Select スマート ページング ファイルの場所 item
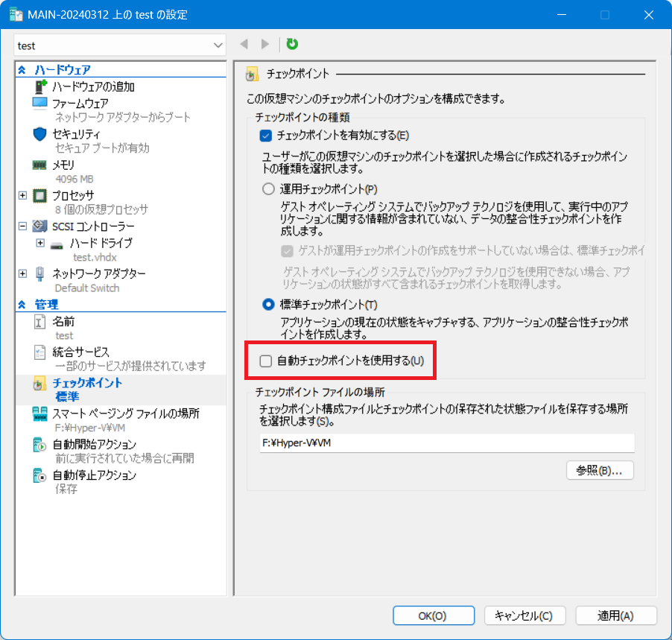 (x=126, y=414)
